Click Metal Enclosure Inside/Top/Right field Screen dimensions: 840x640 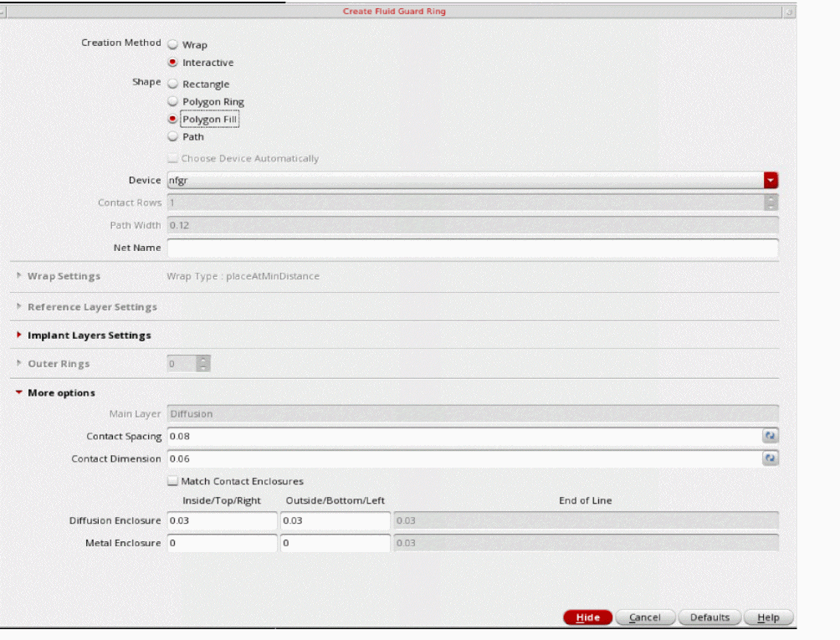(x=223, y=543)
